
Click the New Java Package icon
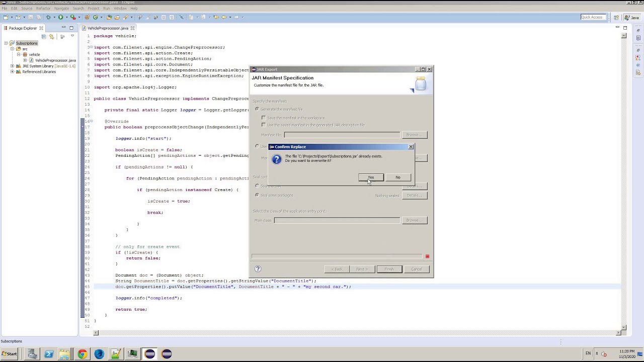pos(87,17)
